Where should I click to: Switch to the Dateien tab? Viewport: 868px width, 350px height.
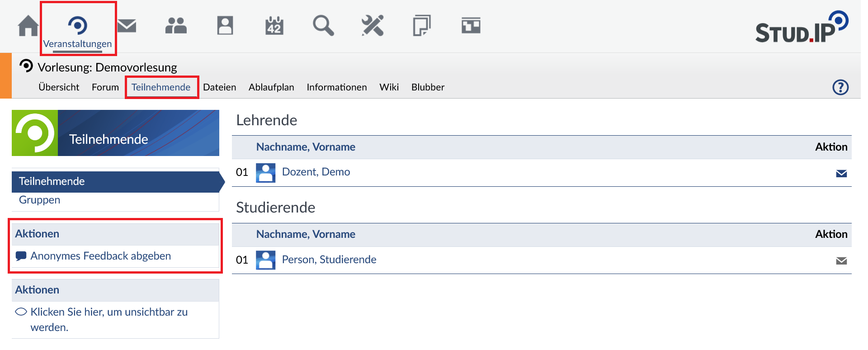[x=219, y=87]
